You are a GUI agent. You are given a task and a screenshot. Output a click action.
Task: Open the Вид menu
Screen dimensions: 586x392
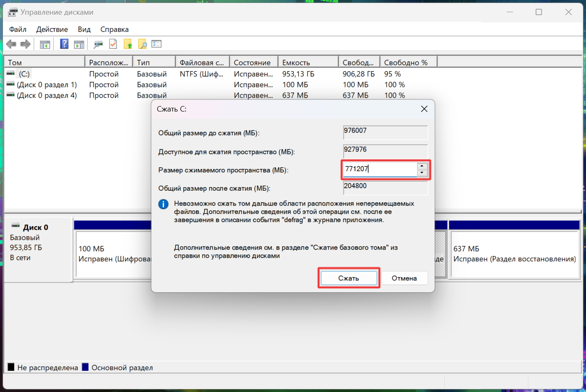pyautogui.click(x=84, y=29)
